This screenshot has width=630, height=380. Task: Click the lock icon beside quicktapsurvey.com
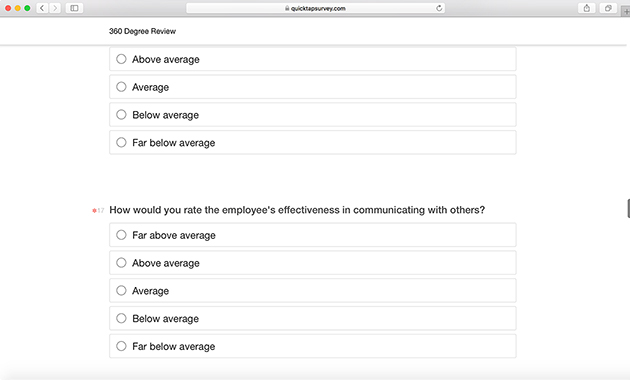tap(287, 8)
